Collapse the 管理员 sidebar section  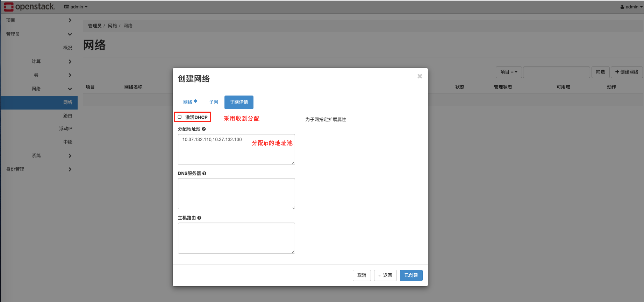(39, 34)
